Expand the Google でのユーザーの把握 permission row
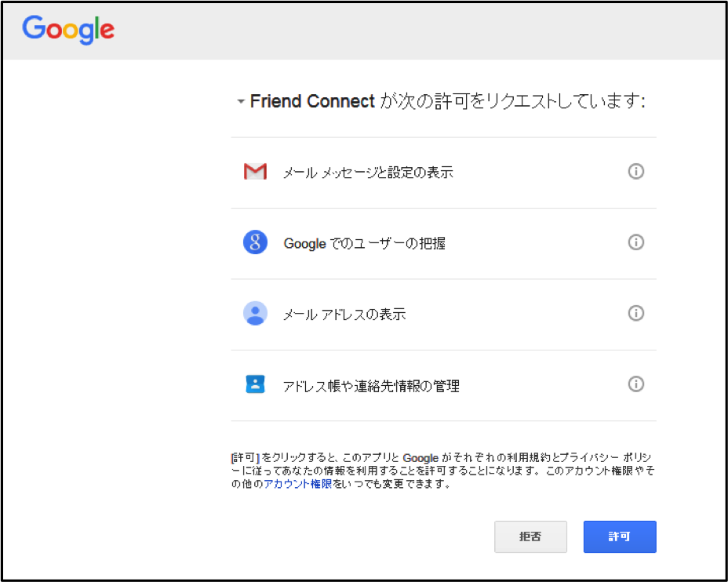This screenshot has width=728, height=582. point(443,244)
